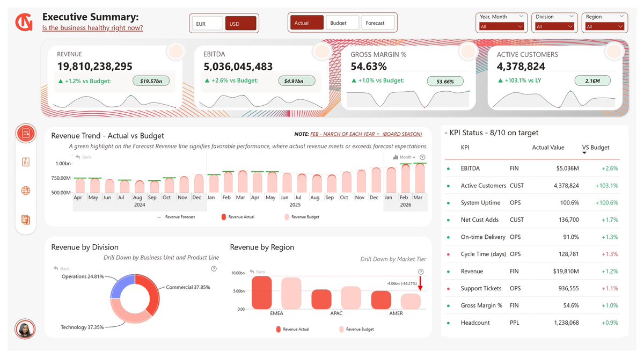This screenshot has width=644, height=358.
Task: Click the Revenue card corner circle icon
Action: [175, 52]
